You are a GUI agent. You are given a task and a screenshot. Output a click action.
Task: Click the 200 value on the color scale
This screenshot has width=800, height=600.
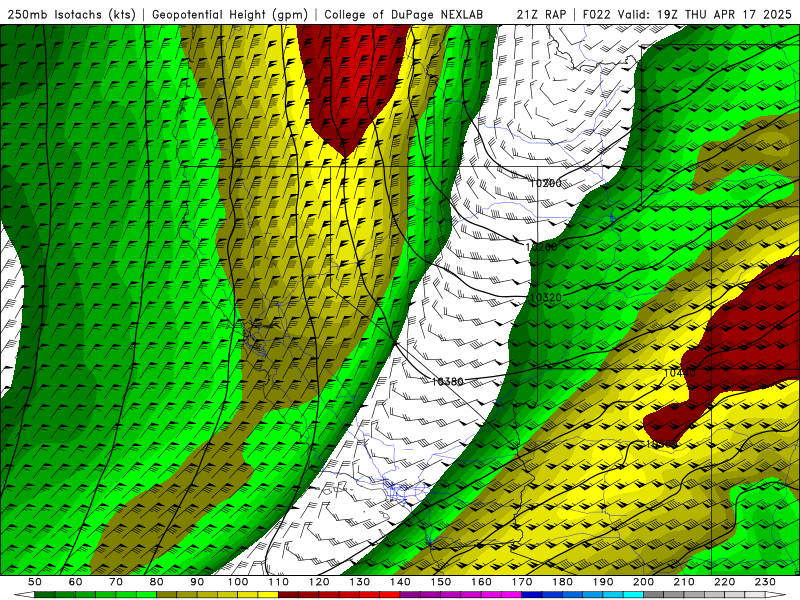point(643,582)
